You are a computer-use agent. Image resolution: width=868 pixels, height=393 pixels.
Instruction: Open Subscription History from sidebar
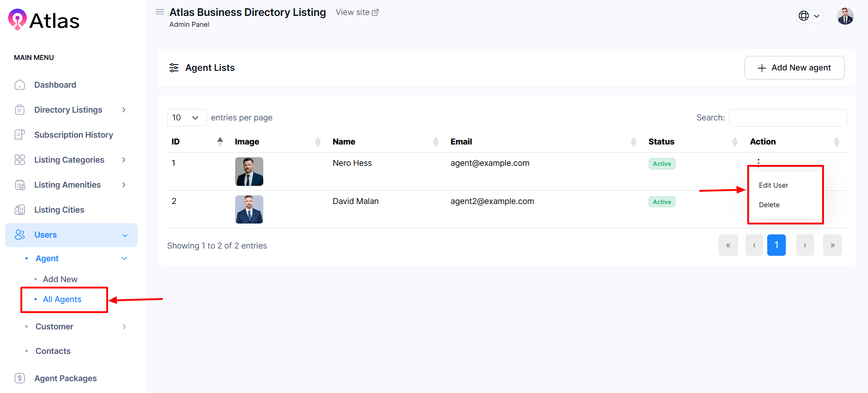(74, 135)
